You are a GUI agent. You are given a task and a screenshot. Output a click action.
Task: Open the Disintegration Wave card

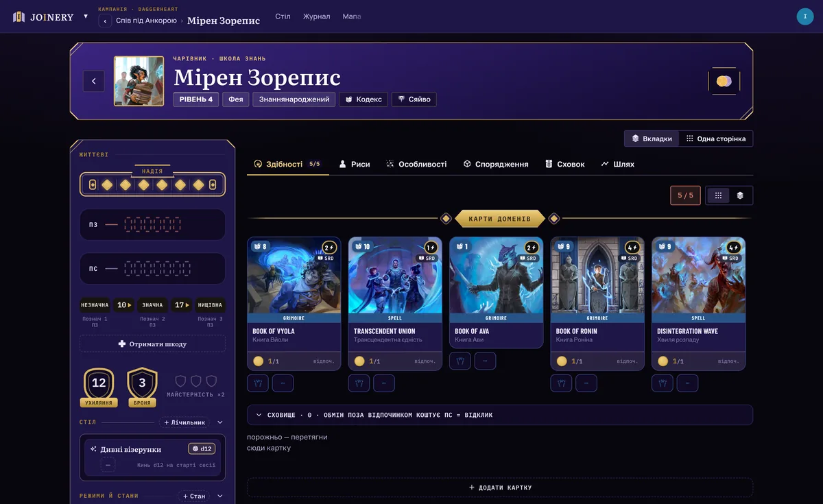[698, 304]
